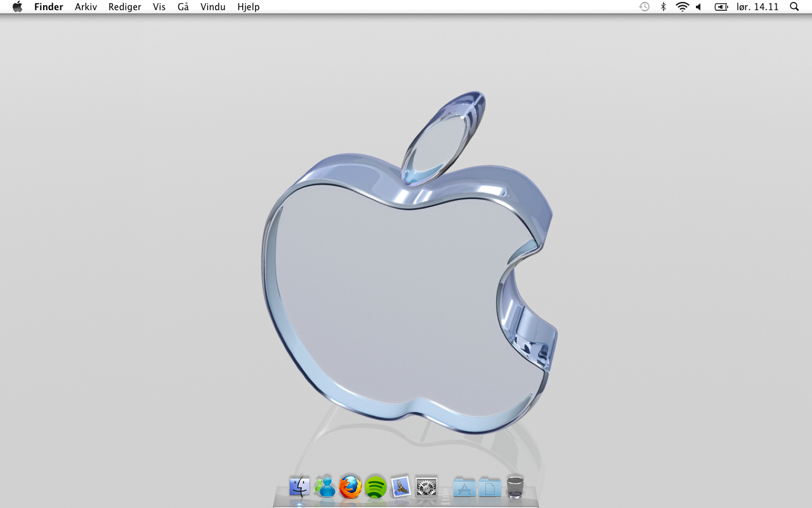Open the Finder application menu
Image resolution: width=812 pixels, height=508 pixels.
(x=49, y=7)
